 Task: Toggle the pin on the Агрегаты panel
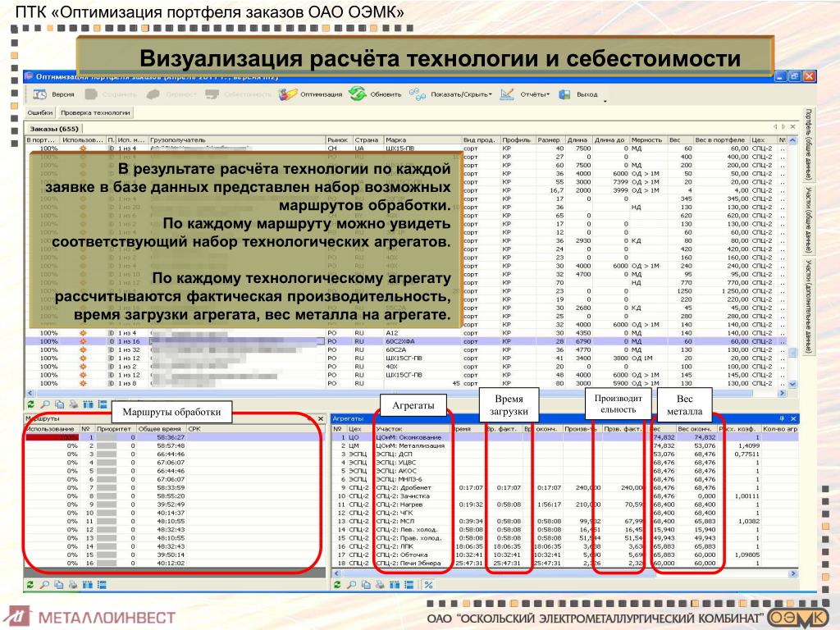point(782,418)
